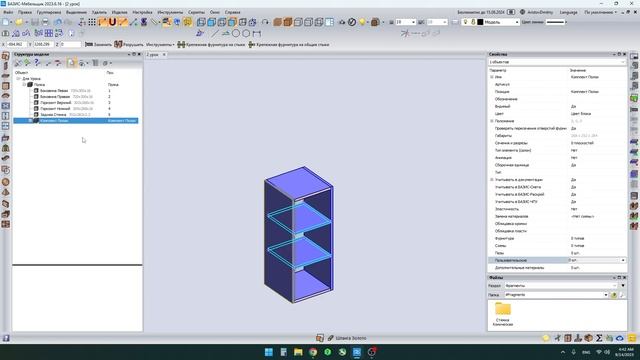Viewport: 640px width, 360px height.
Task: Open the Стенка Комплексная folder thumbnail
Action: pos(503,313)
